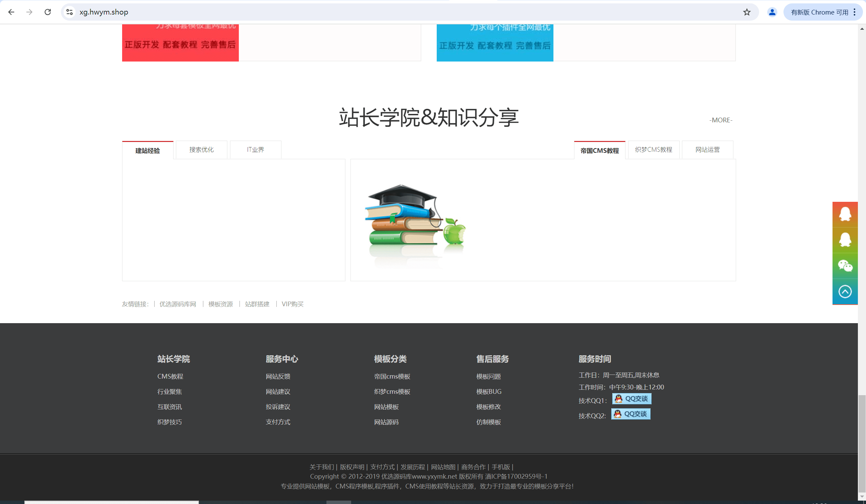Click the 技术QQ2 QQ交谈 button
The height and width of the screenshot is (504, 866).
[631, 414]
